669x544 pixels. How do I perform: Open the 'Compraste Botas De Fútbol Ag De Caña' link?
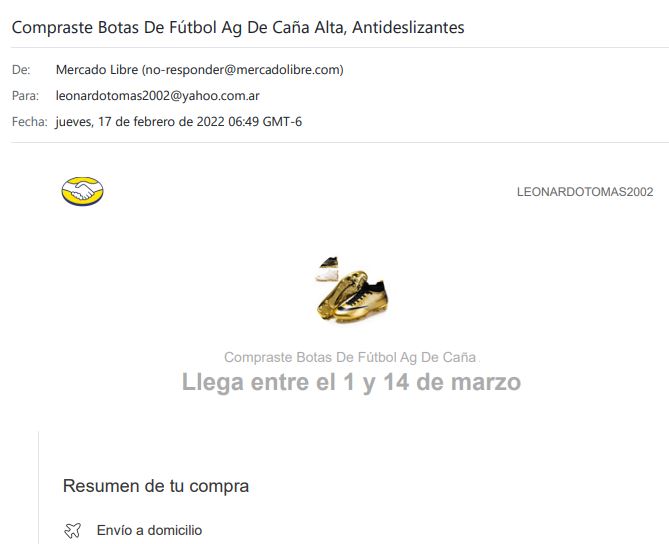(350, 357)
